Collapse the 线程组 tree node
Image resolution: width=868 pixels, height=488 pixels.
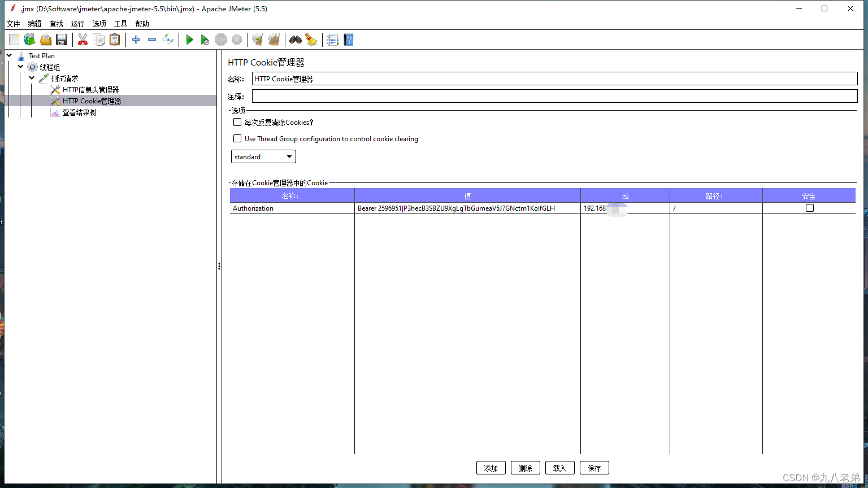point(21,67)
